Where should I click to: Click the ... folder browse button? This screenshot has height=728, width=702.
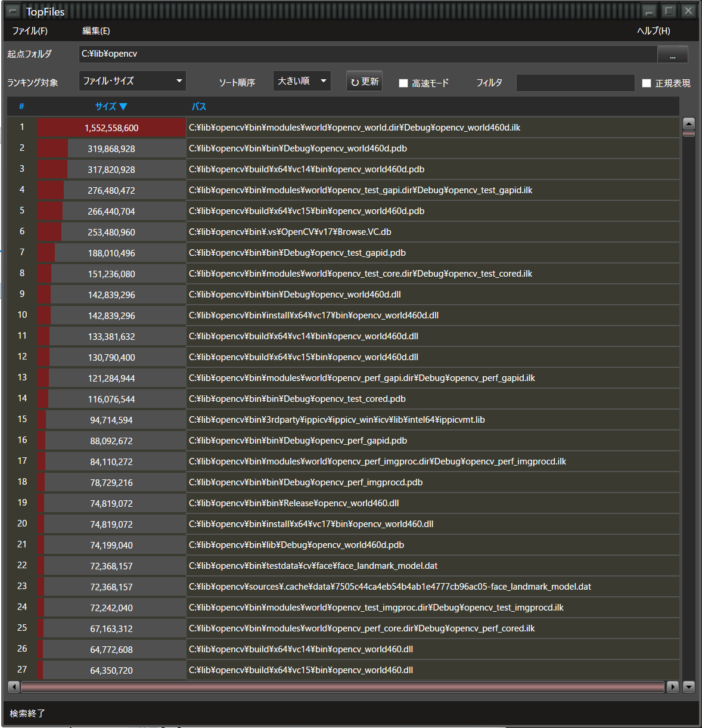(x=672, y=54)
